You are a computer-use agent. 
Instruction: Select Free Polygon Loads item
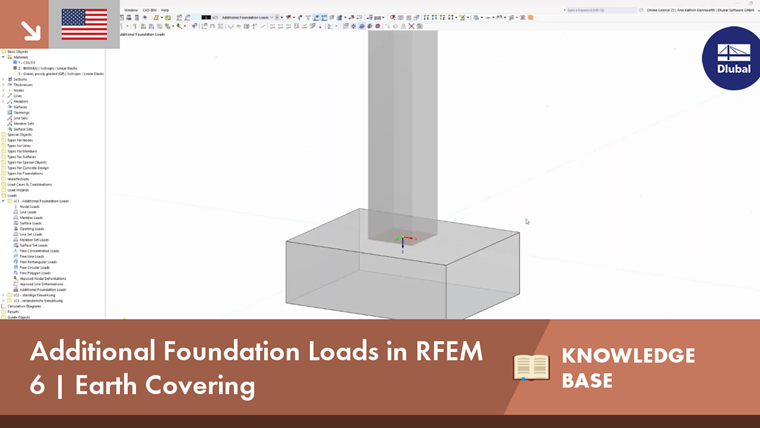click(35, 273)
